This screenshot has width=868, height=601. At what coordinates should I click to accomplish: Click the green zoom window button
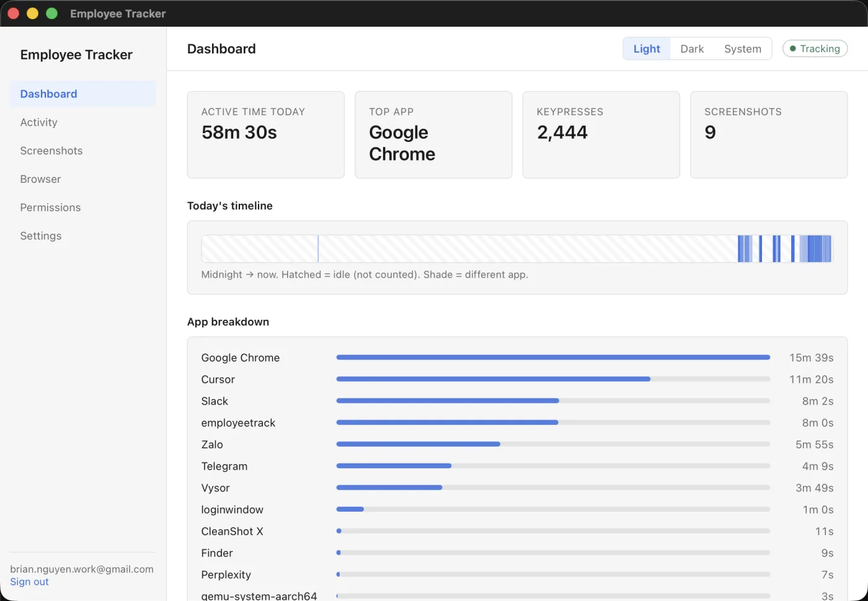52,13
